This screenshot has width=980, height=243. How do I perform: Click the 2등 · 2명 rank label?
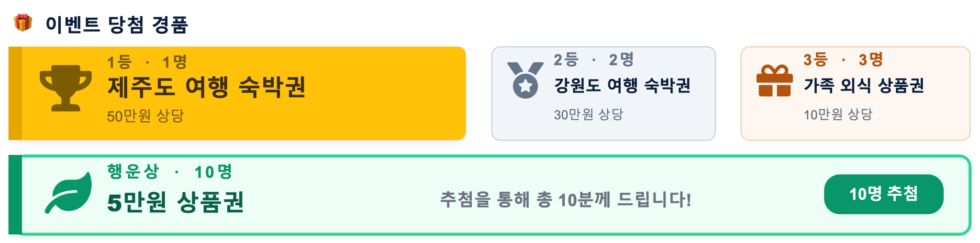(x=594, y=60)
